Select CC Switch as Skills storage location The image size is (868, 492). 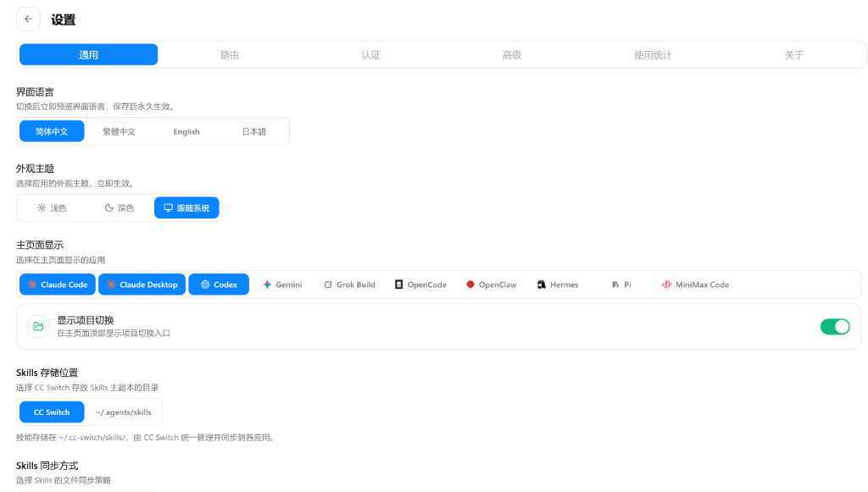[x=52, y=412]
